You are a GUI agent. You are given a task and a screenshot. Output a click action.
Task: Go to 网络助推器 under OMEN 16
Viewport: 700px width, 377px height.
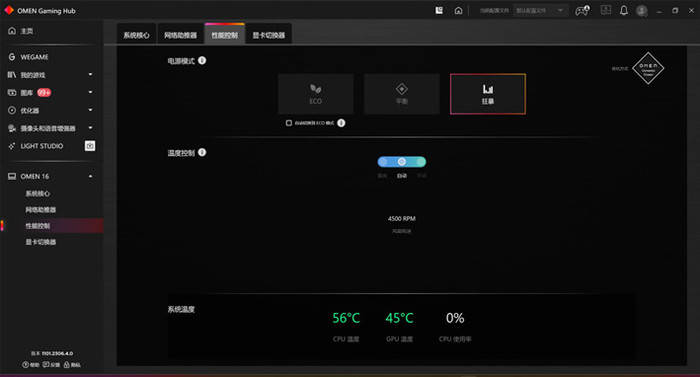coord(41,209)
